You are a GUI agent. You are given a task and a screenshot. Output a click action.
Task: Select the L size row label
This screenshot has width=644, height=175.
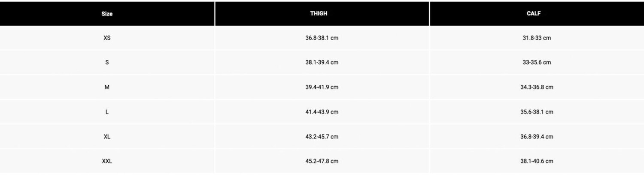pyautogui.click(x=107, y=112)
